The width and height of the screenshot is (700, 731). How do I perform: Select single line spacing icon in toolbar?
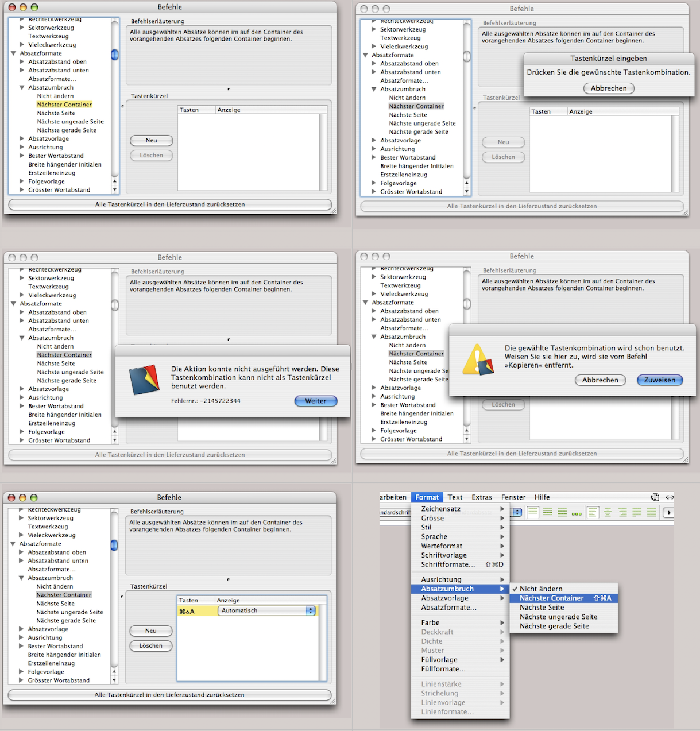[x=533, y=512]
